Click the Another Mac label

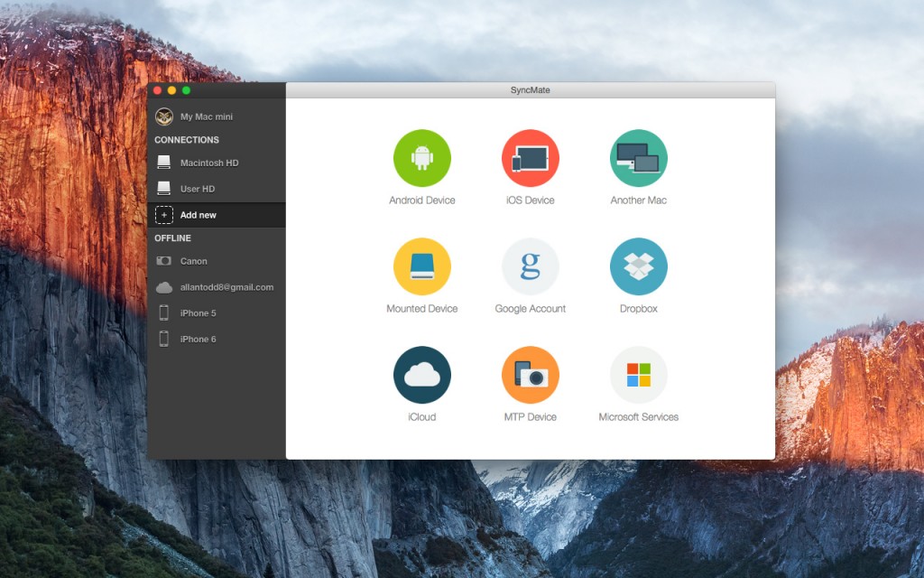coord(639,200)
